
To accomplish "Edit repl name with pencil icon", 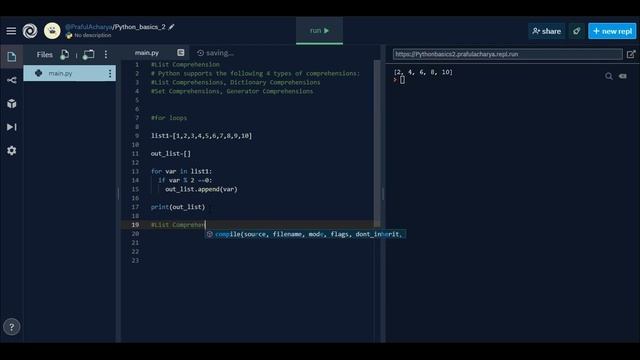I will (171, 27).
